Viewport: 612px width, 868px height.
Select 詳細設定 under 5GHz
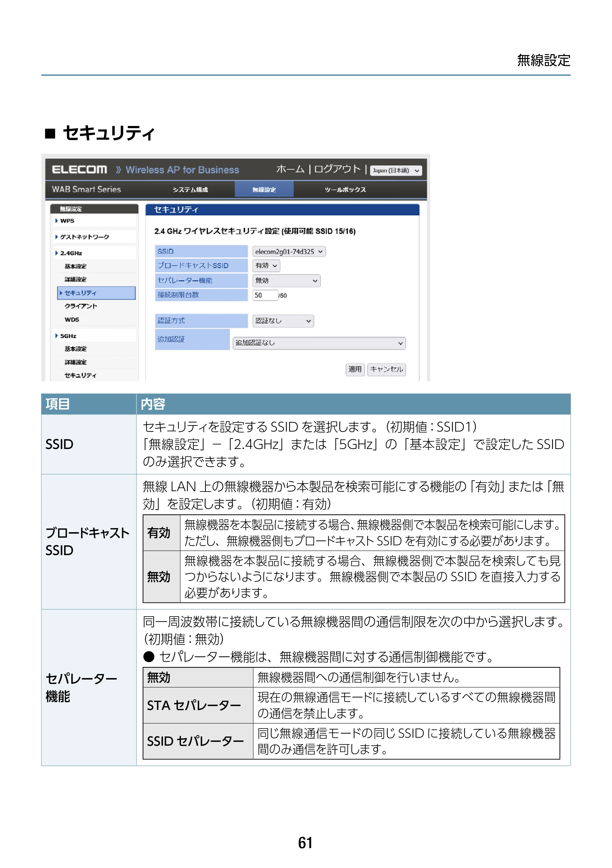tap(76, 362)
